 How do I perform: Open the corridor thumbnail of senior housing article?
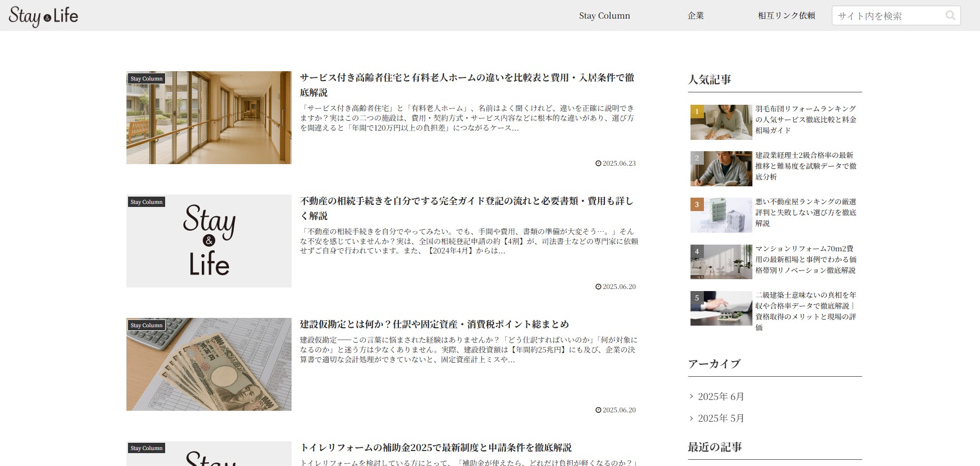point(209,118)
